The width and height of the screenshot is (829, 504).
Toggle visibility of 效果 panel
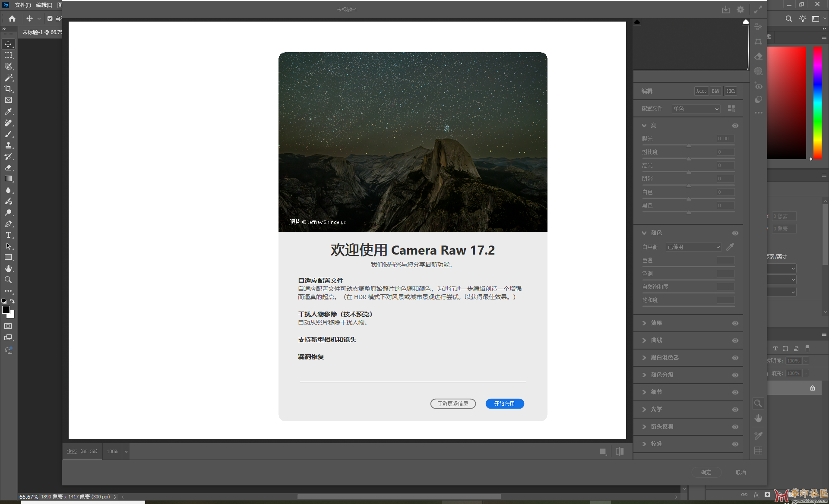tap(735, 323)
